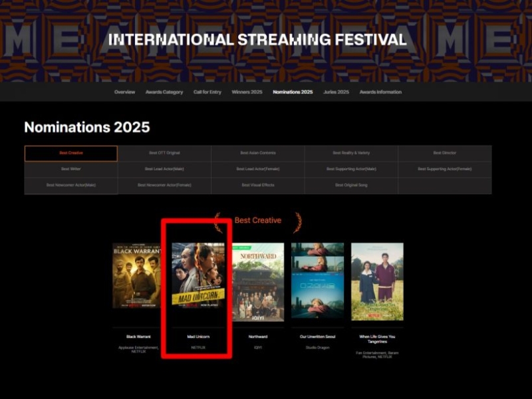This screenshot has width=532, height=399.
Task: Switch to Best OTT Original tab
Action: point(164,154)
